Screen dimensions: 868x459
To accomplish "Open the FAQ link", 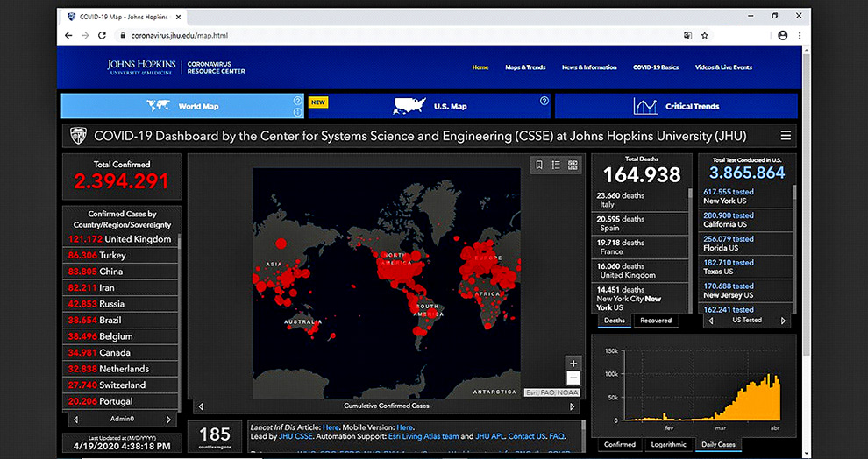I will pos(557,436).
